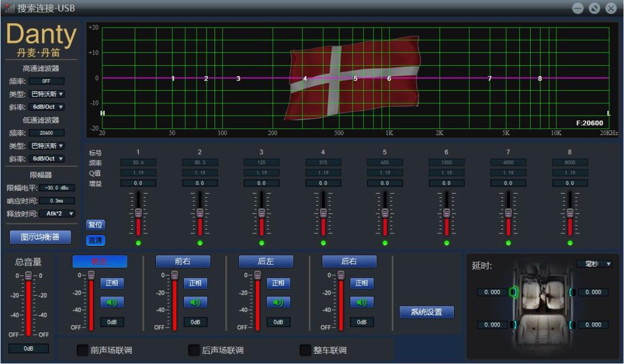The image size is (624, 364).
Task: Click the band 1 增益 gain field
Action: point(138,183)
